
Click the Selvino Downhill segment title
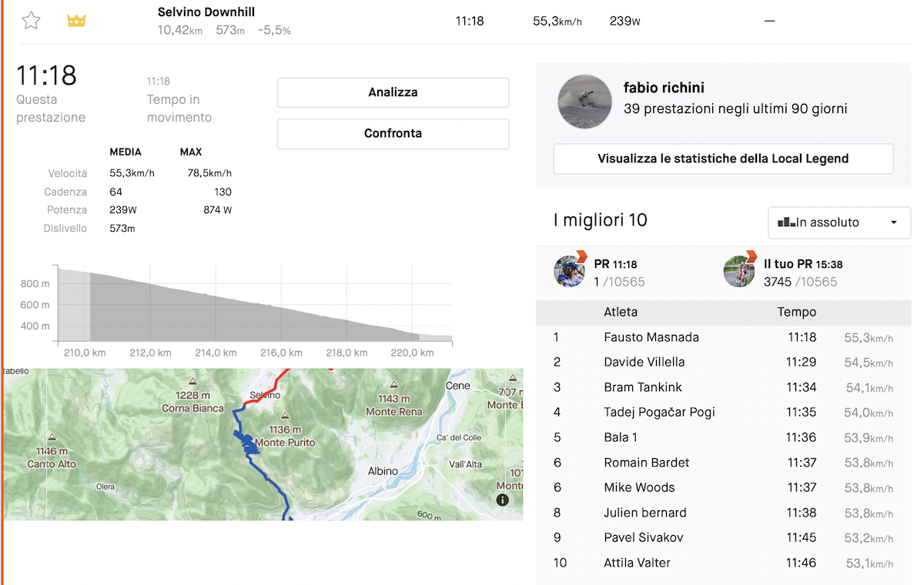coord(206,12)
